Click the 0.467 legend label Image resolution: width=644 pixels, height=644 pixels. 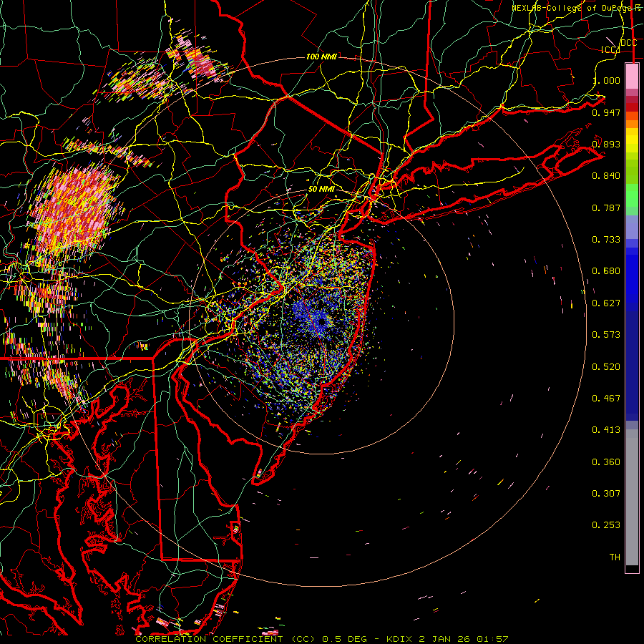point(606,399)
